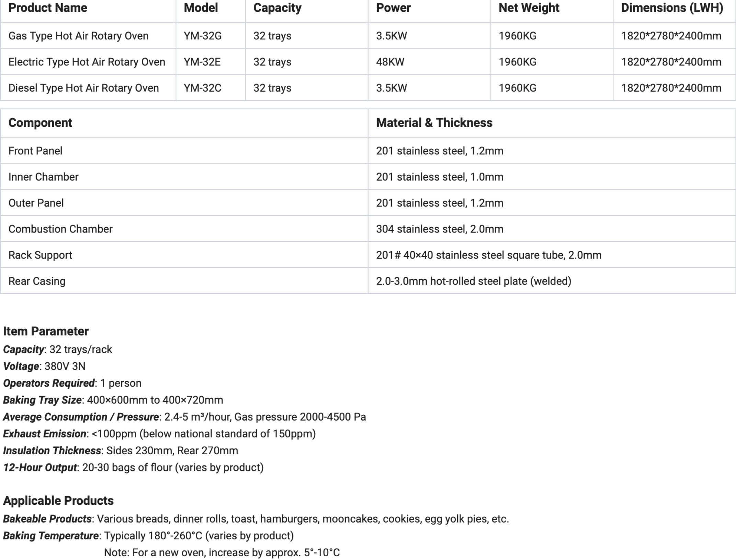737x560 pixels.
Task: Click the Item Parameter heading
Action: (46, 331)
